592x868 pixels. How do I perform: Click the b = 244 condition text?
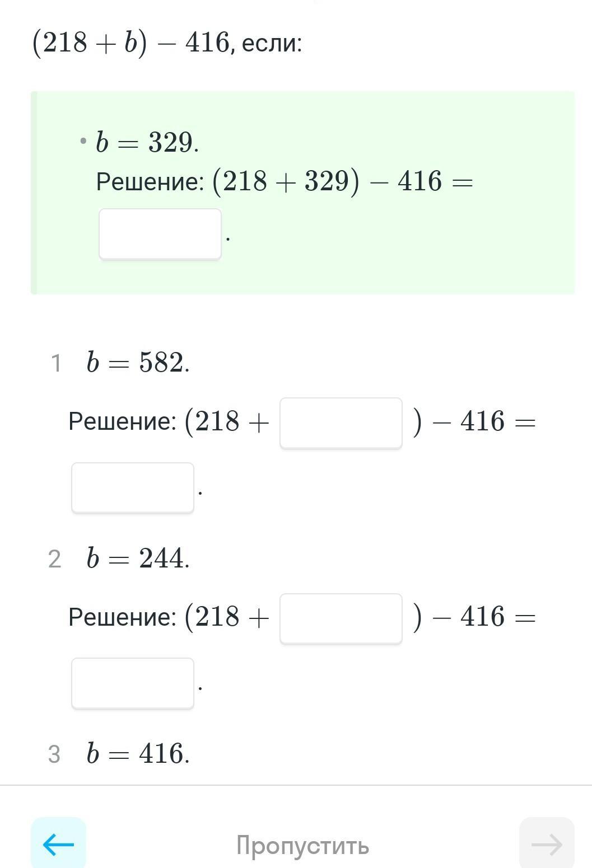pyautogui.click(x=138, y=558)
